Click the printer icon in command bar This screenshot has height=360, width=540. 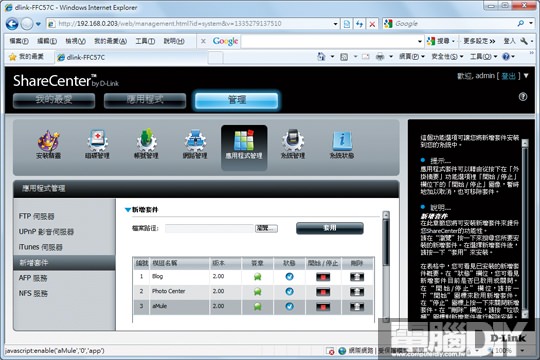pyautogui.click(x=380, y=56)
